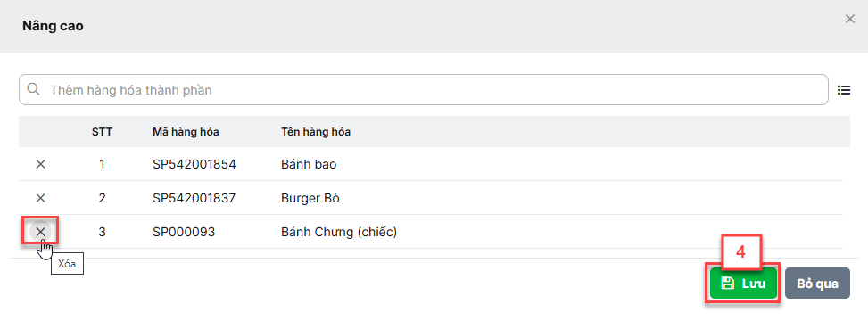Click the Tên hàng hóa column header

pos(316,132)
